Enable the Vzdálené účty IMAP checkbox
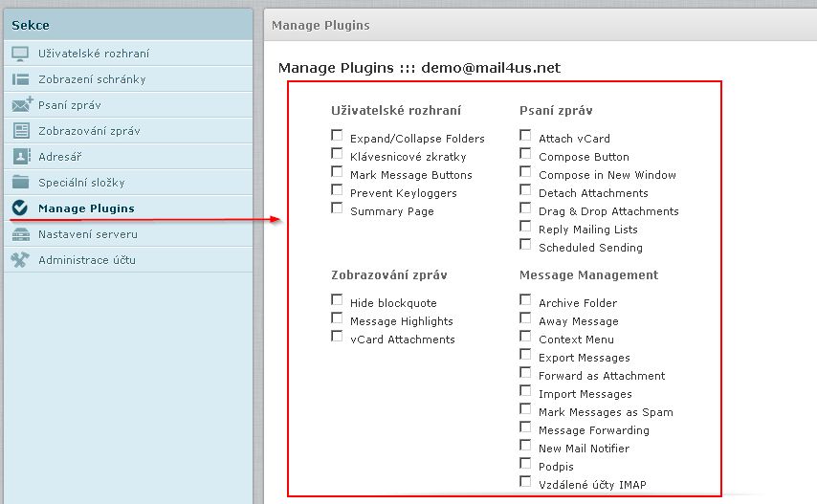817x504 pixels. coord(526,482)
